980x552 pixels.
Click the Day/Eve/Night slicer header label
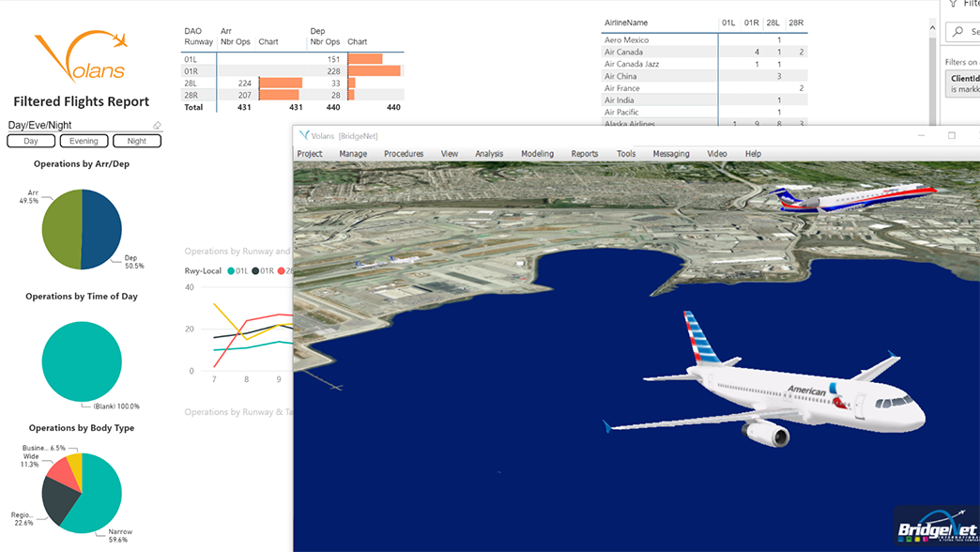coord(39,125)
